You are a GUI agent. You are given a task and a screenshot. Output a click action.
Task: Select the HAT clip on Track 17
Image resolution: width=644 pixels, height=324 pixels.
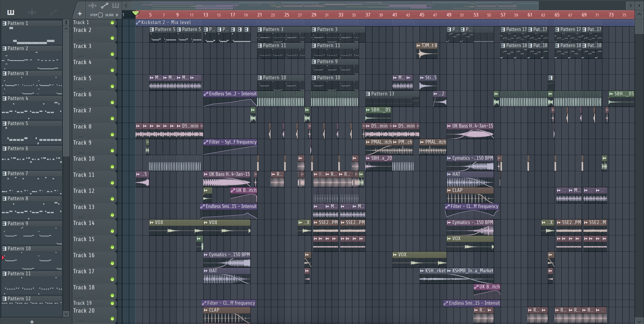pos(227,276)
